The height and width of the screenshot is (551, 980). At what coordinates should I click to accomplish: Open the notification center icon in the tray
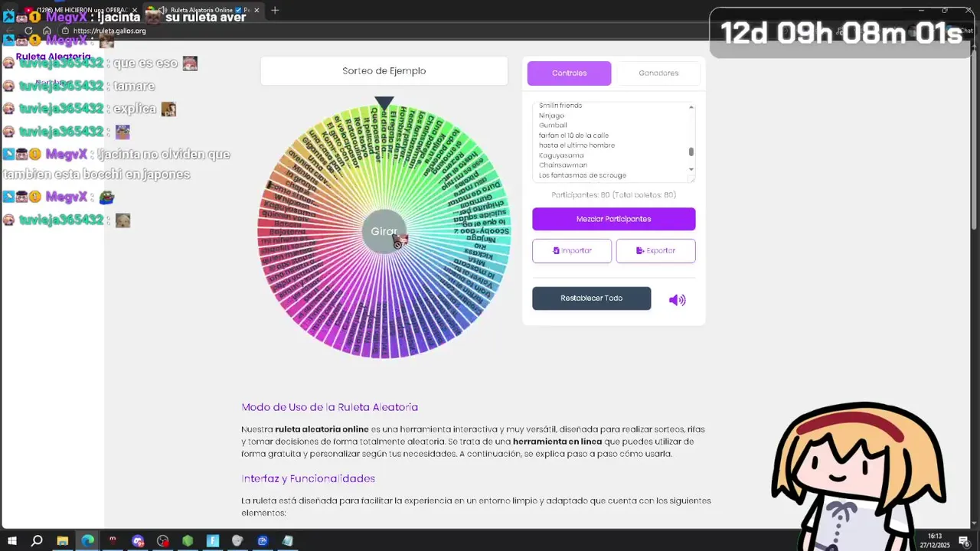click(964, 541)
